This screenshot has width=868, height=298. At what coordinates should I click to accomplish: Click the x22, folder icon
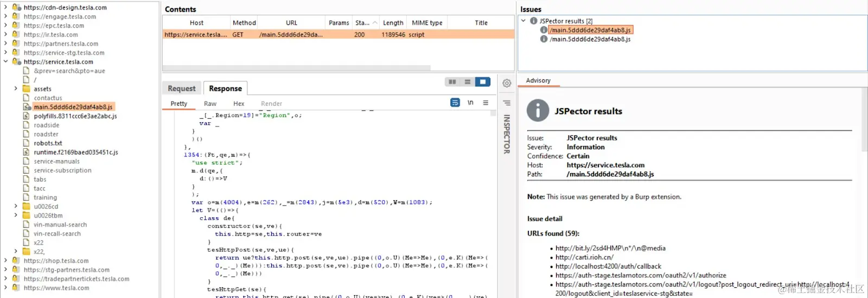[x=26, y=252]
